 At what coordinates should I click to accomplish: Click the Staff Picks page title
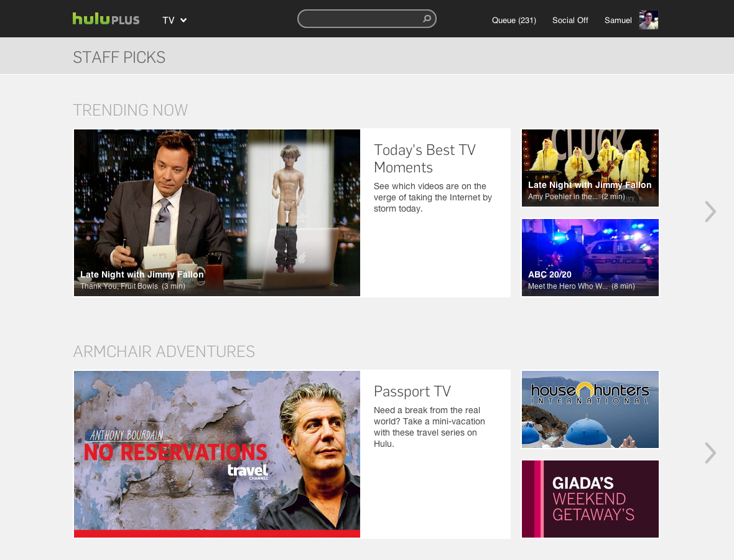119,57
